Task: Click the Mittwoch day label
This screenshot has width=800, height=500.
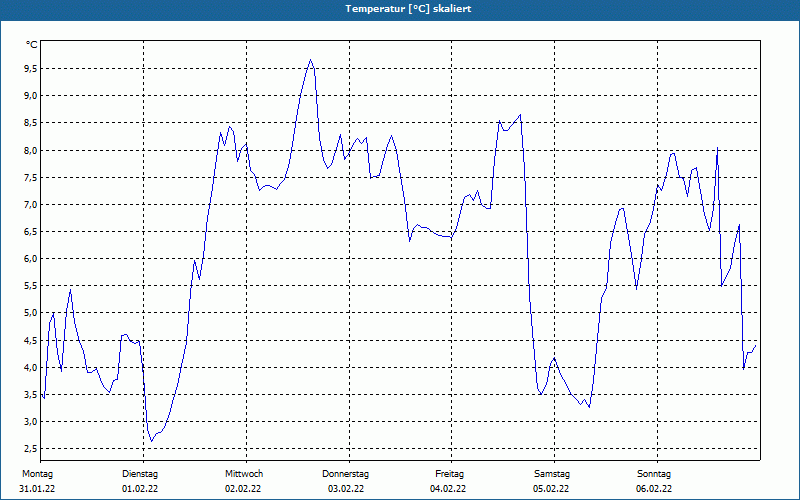Action: 244,474
